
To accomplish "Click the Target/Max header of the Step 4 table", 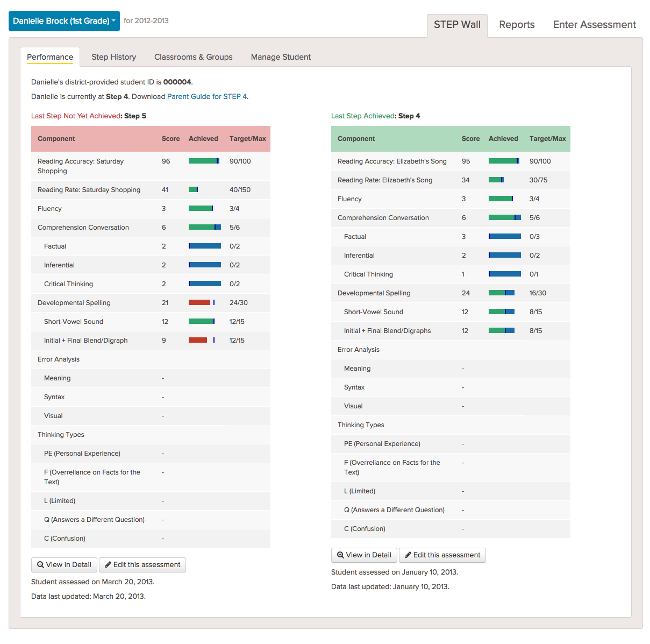I will [x=548, y=138].
